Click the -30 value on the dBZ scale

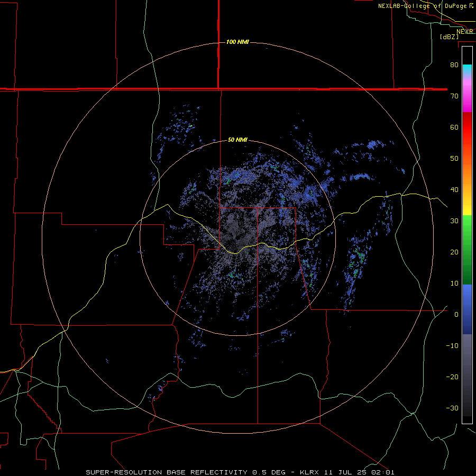(452, 408)
